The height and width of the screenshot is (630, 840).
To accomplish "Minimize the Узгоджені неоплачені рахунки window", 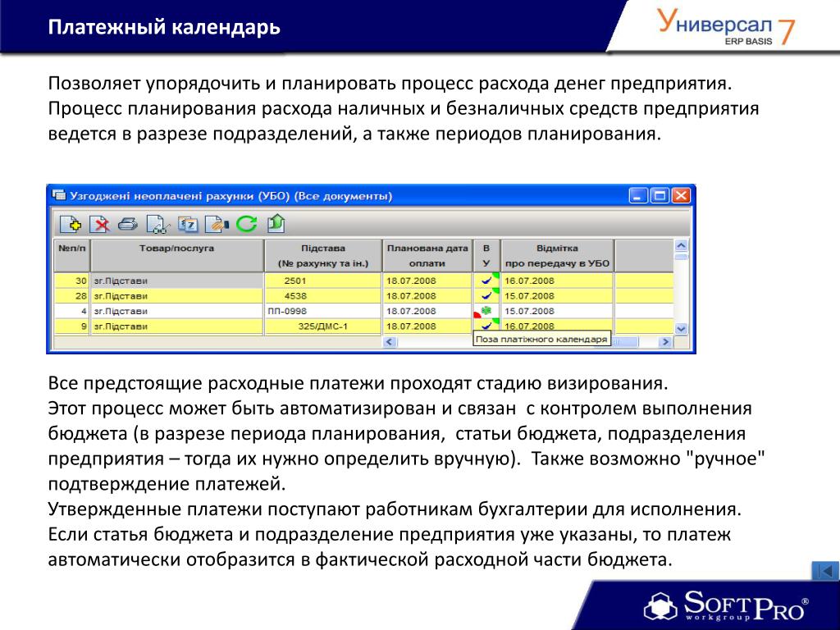I will point(638,195).
